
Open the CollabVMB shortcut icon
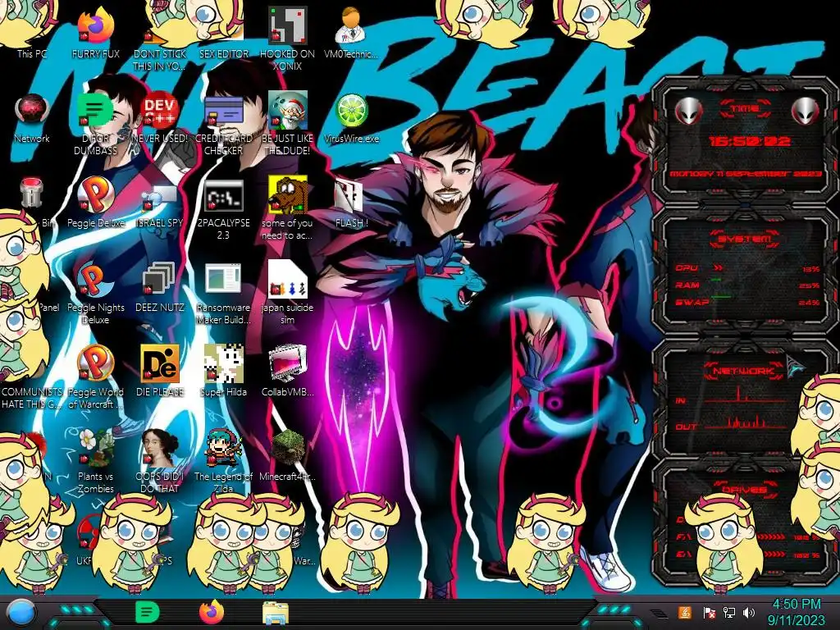tap(287, 371)
